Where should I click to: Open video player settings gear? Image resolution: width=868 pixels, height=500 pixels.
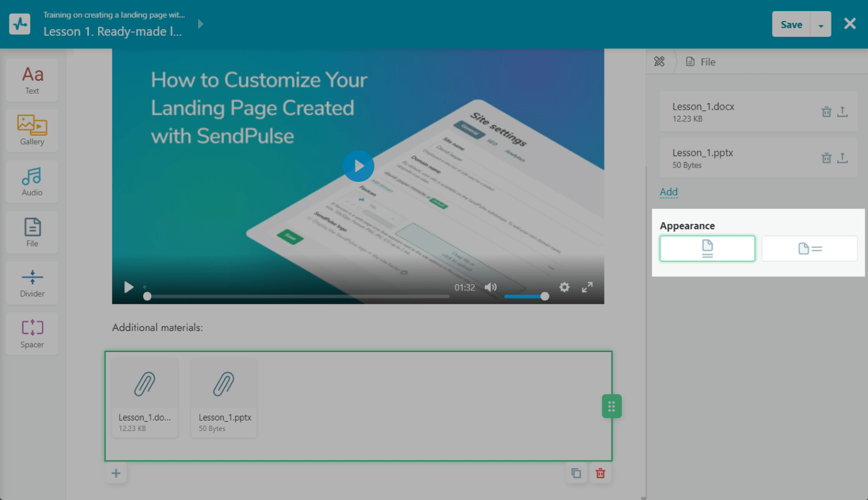click(564, 287)
